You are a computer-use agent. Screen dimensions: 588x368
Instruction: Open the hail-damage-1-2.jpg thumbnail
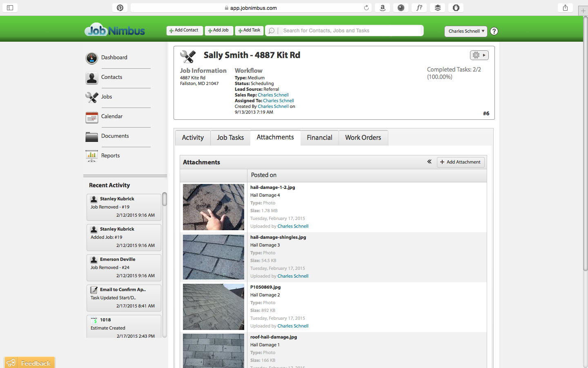214,207
